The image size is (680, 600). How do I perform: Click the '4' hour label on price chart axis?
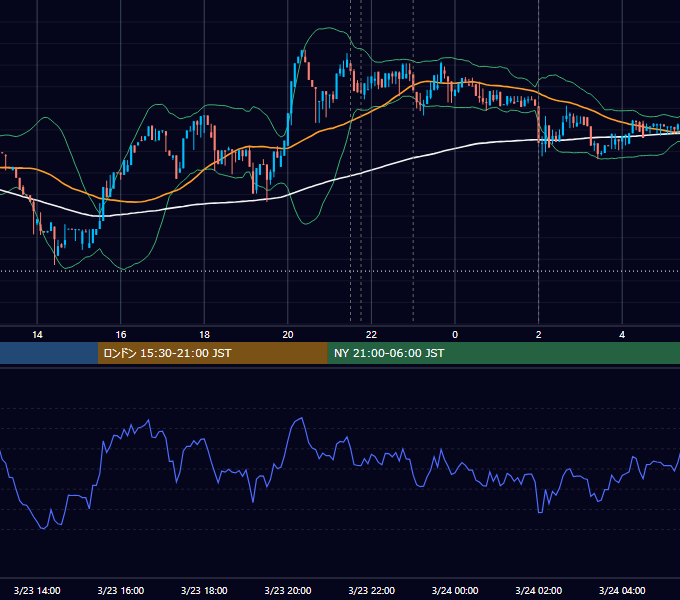coord(622,335)
